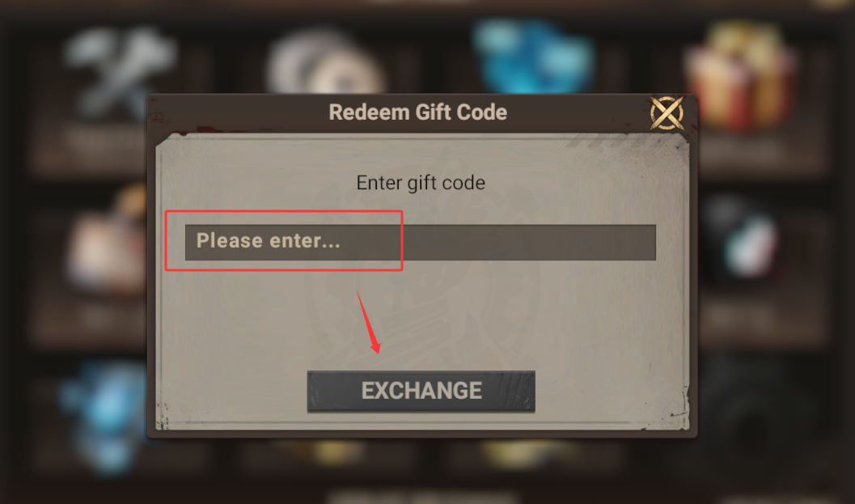This screenshot has height=504, width=855.
Task: Tap the blurred text bar at screen bottom
Action: click(x=422, y=498)
